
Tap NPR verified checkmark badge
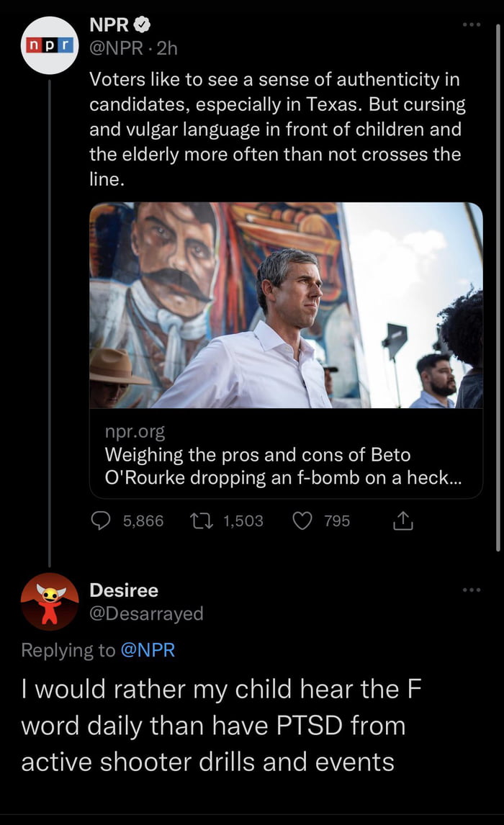(x=143, y=25)
